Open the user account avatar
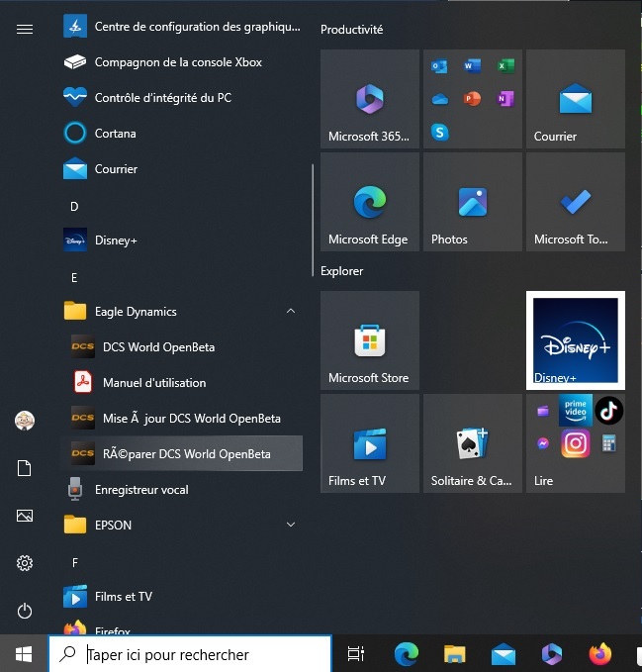The image size is (642, 672). (x=25, y=421)
